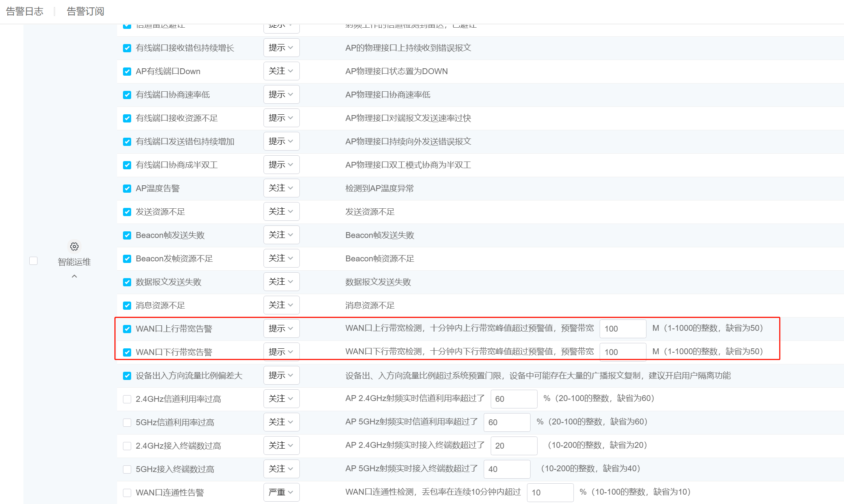
Task: Open severity dropdown for AP有线端口Down
Action: [281, 71]
